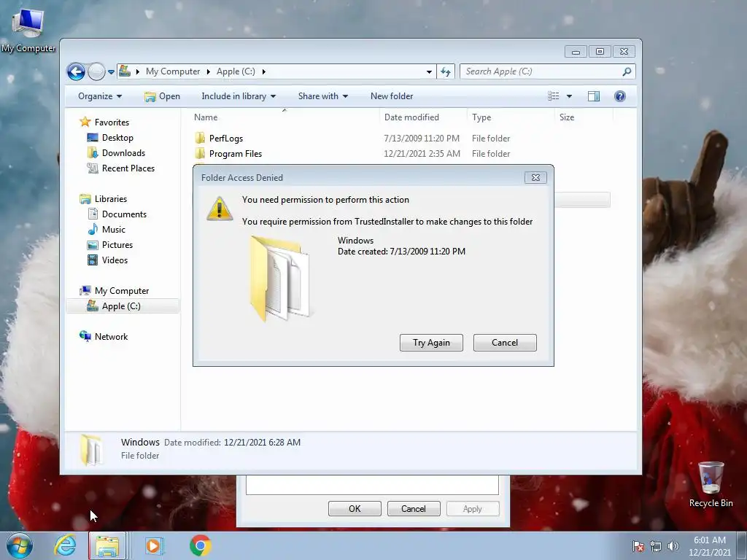Click Windows Explorer taskbar button
747x560 pixels.
click(107, 545)
